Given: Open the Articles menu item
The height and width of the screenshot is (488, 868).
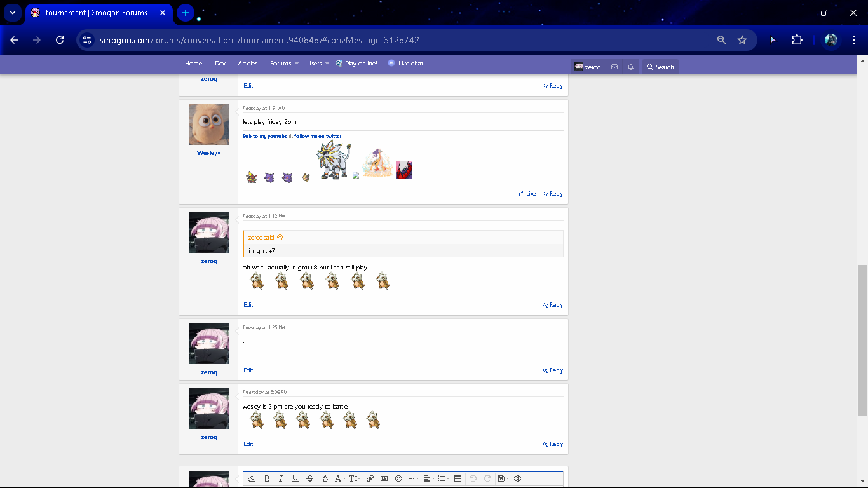Looking at the screenshot, I should [248, 64].
